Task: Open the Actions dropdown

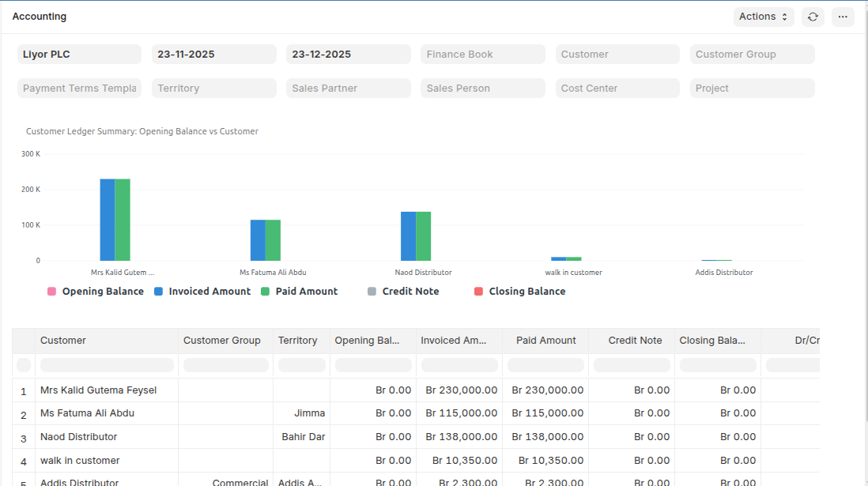Action: pos(763,17)
